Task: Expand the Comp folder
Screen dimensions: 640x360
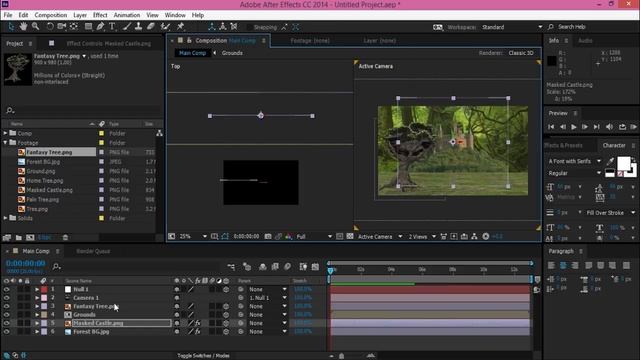Action: click(x=5, y=133)
